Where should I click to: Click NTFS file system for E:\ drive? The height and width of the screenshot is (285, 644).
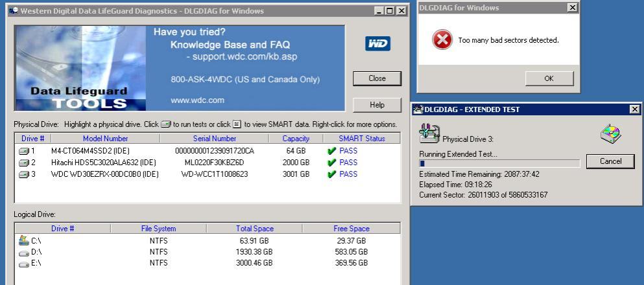(x=158, y=263)
